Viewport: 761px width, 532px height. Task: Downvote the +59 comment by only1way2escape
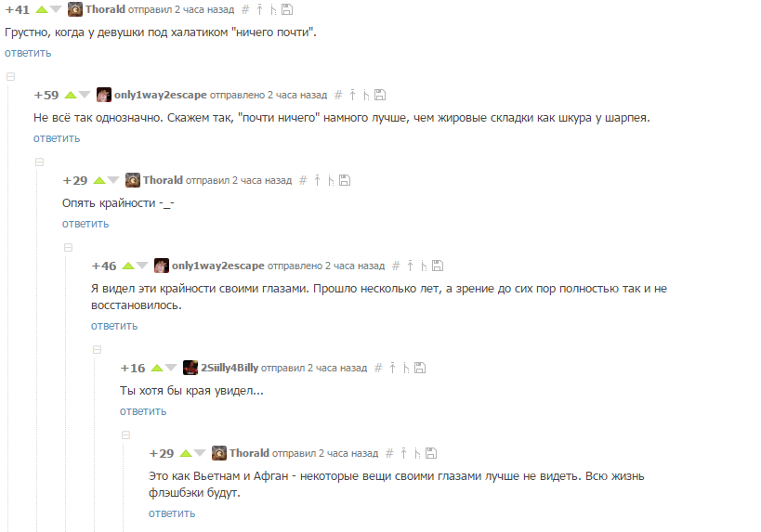tap(85, 95)
